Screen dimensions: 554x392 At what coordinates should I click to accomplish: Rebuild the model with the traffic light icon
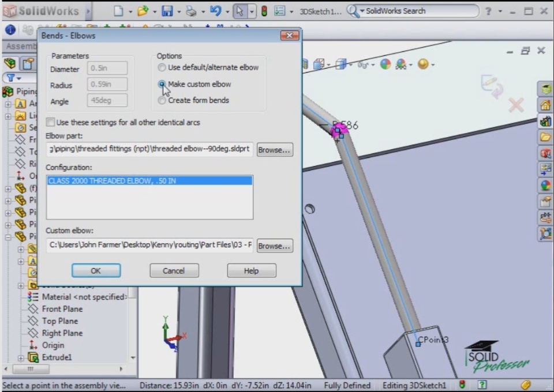click(264, 11)
